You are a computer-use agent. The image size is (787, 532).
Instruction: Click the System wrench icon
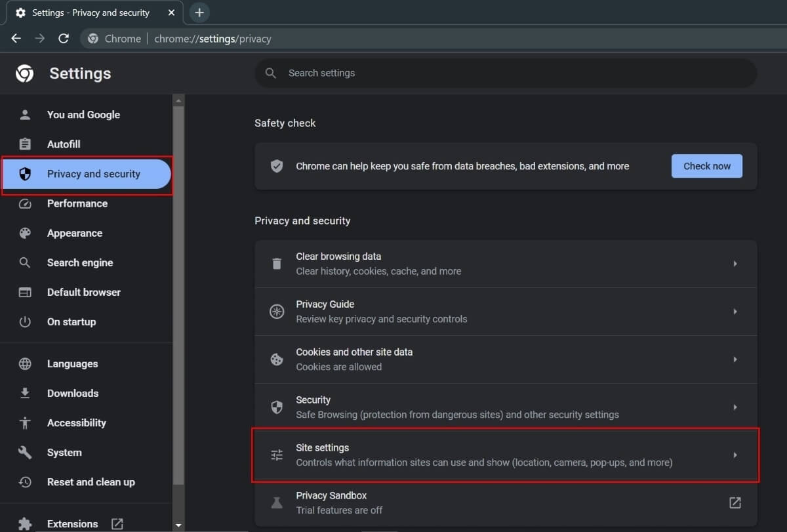point(24,452)
